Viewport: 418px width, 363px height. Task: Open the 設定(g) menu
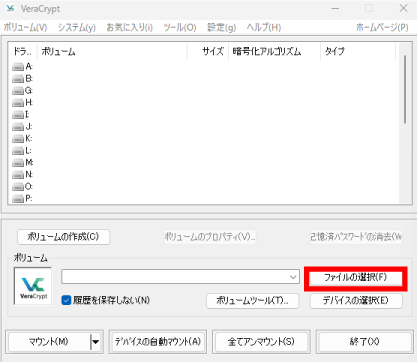click(x=221, y=27)
